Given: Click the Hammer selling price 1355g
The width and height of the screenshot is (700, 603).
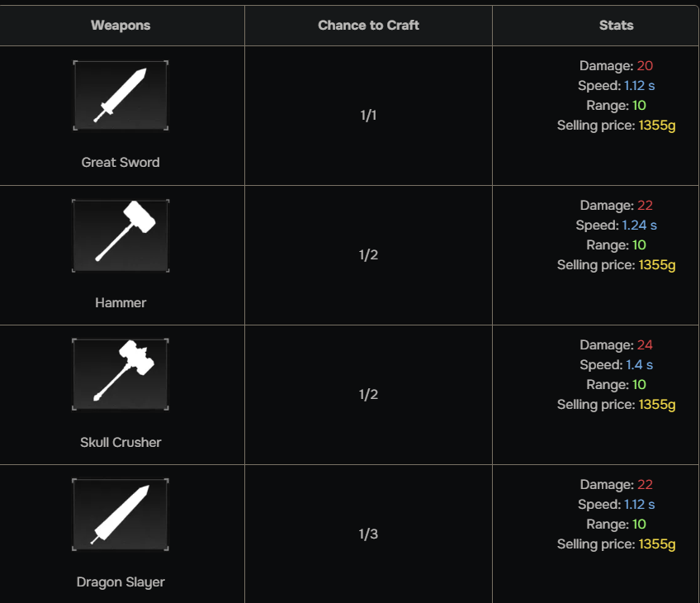Looking at the screenshot, I should (x=657, y=265).
